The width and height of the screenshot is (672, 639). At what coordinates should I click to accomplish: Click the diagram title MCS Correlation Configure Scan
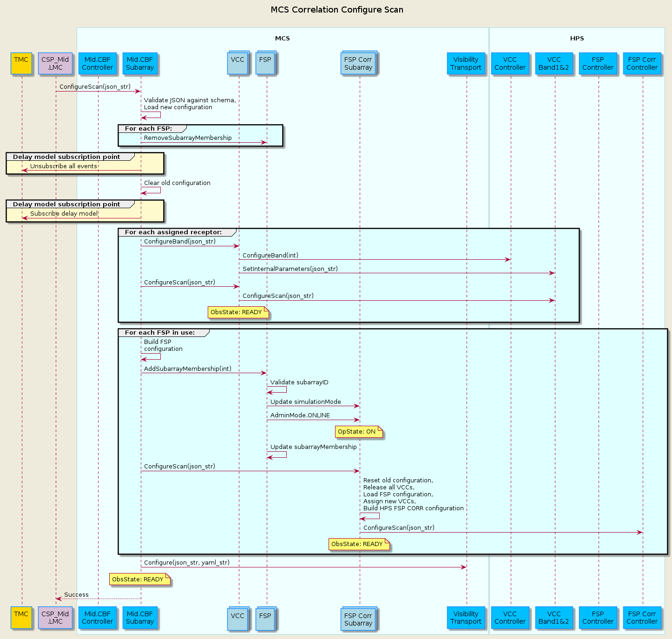point(337,10)
